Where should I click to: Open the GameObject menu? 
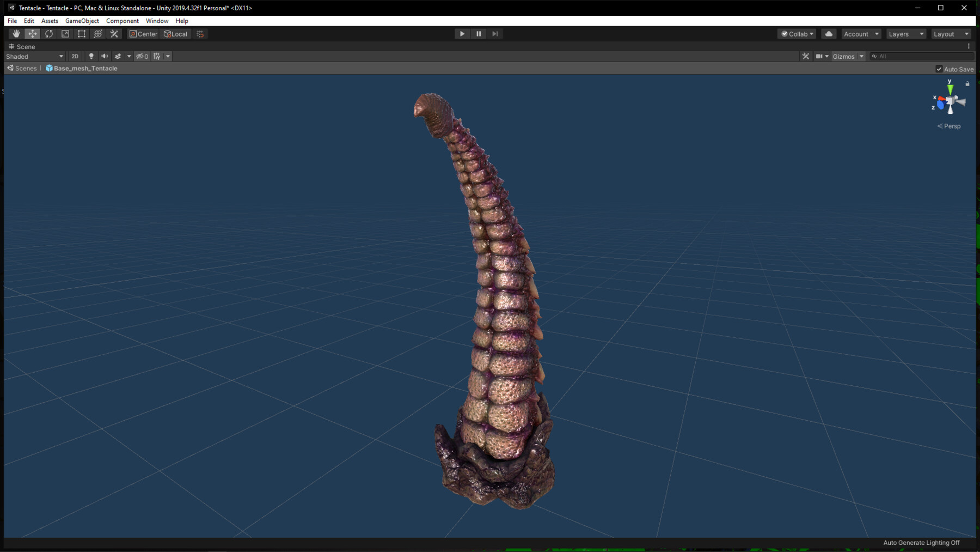(82, 21)
